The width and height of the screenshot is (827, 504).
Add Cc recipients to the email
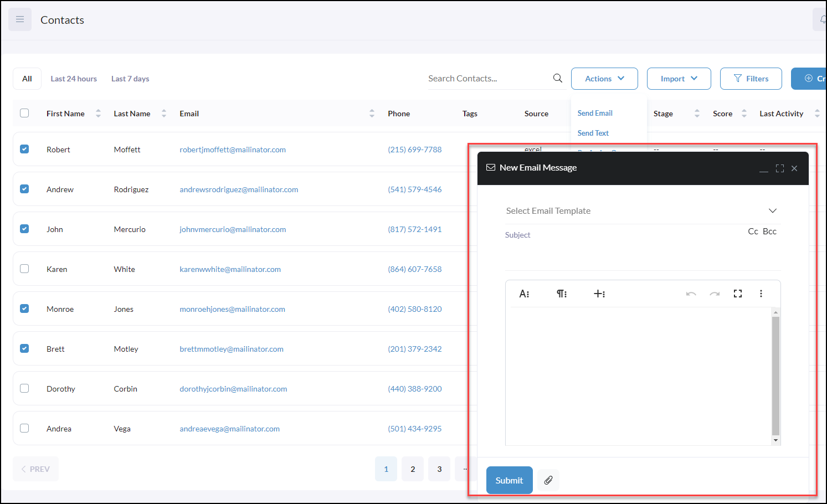tap(753, 231)
